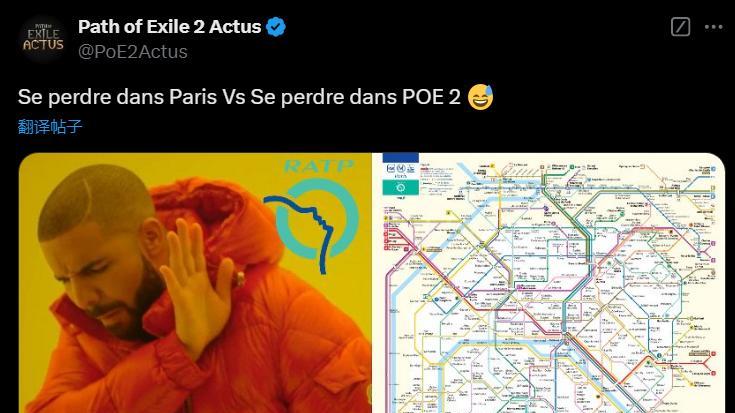Open the three-dot more options menu
The height and width of the screenshot is (413, 735).
coord(713,27)
